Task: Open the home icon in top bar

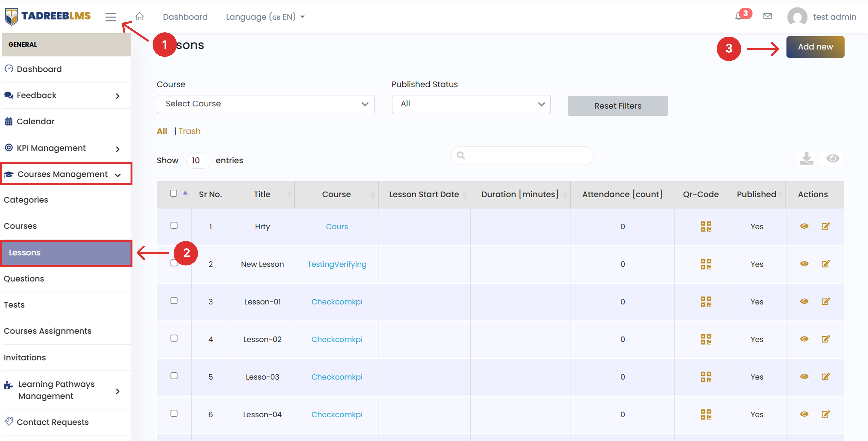Action: pos(139,16)
